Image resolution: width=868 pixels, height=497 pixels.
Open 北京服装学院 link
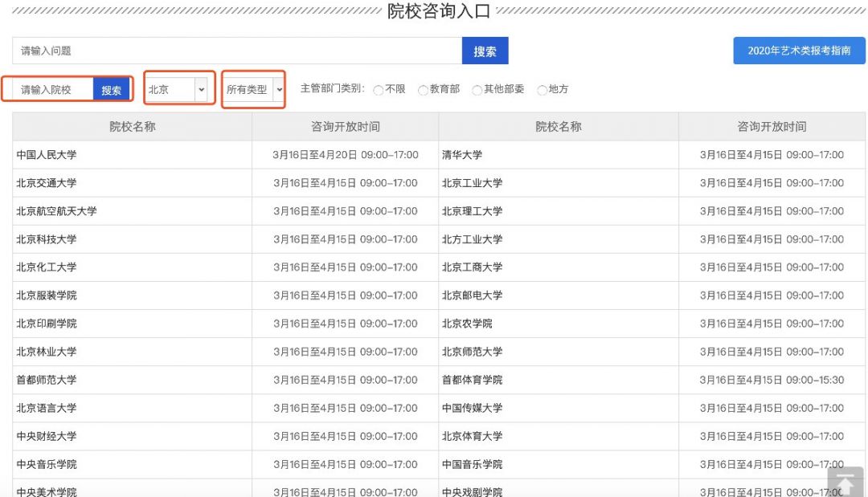[47, 295]
